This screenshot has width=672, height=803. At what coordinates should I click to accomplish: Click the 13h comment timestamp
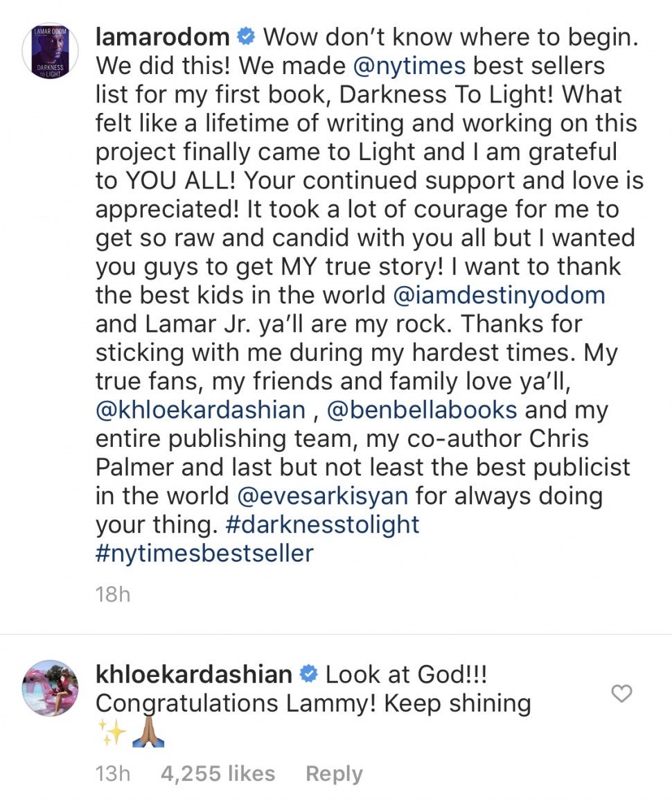(x=113, y=774)
